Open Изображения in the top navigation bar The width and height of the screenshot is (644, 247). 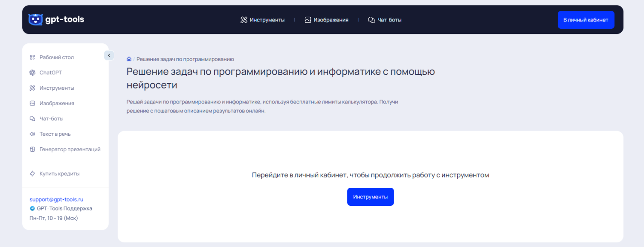pos(331,20)
